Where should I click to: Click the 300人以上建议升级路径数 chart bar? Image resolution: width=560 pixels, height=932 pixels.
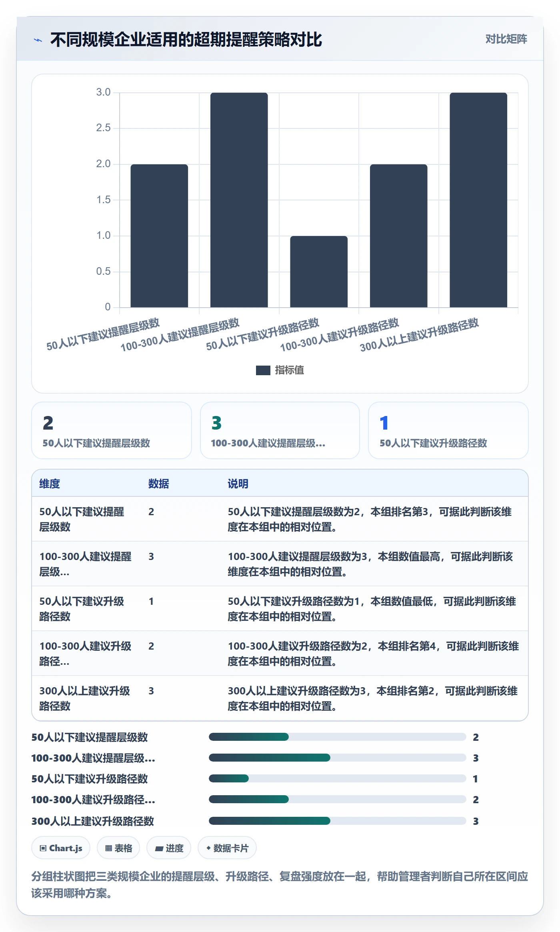(478, 200)
